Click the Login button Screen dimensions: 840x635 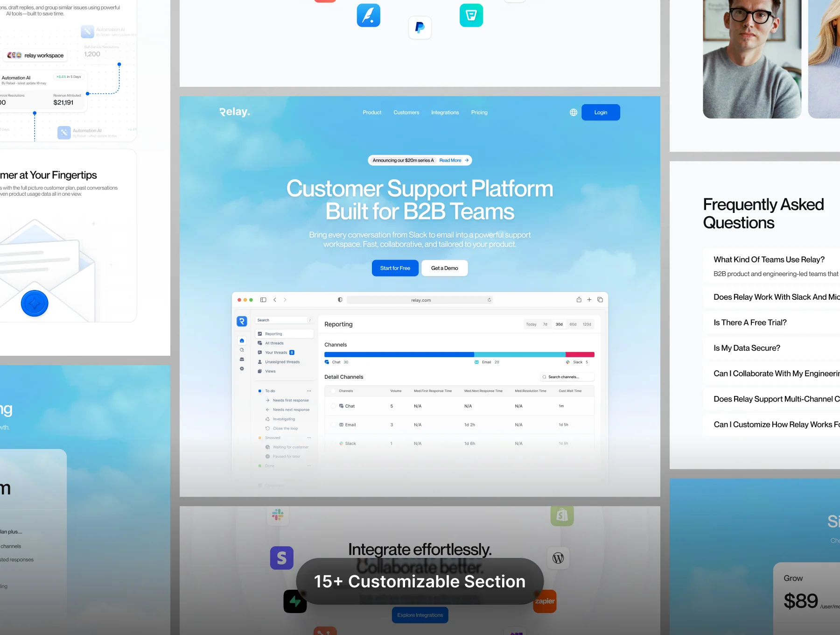point(601,113)
